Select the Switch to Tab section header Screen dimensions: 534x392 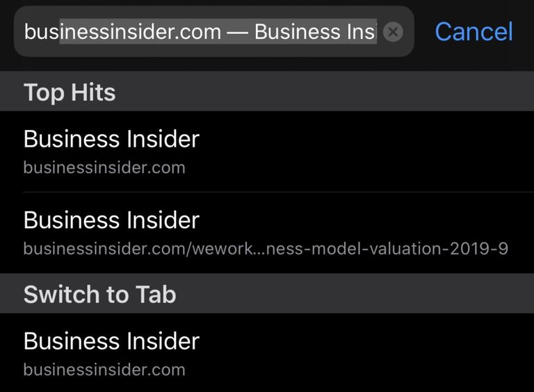coord(99,294)
